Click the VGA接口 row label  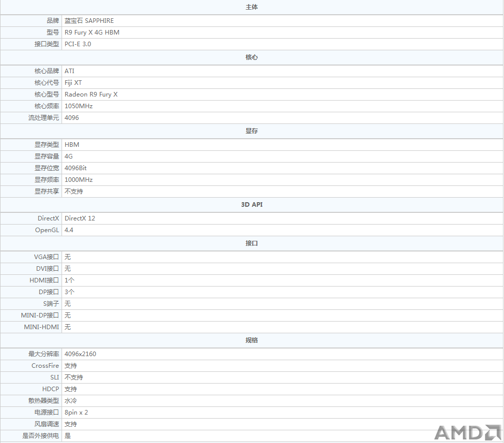click(x=46, y=257)
